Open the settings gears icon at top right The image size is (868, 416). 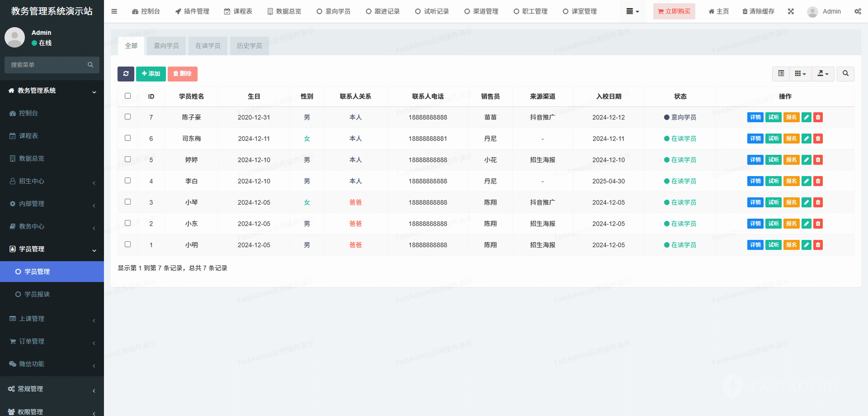857,12
